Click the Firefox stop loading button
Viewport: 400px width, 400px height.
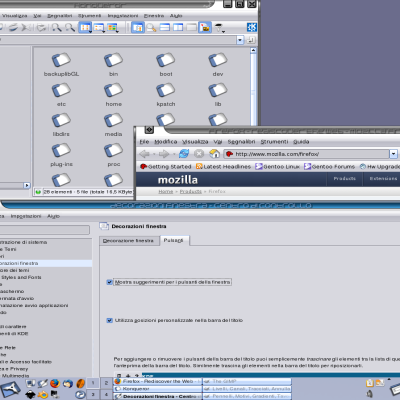click(199, 154)
